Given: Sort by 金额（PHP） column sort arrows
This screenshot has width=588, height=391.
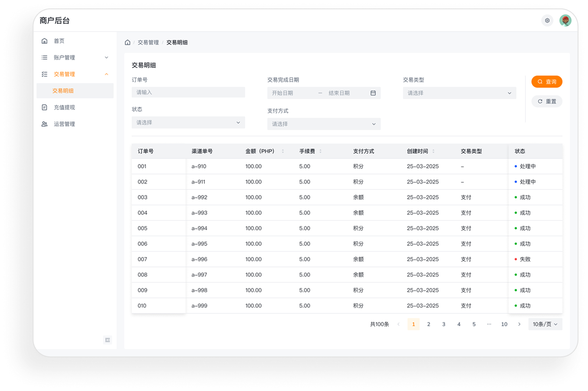Looking at the screenshot, I should coord(283,151).
